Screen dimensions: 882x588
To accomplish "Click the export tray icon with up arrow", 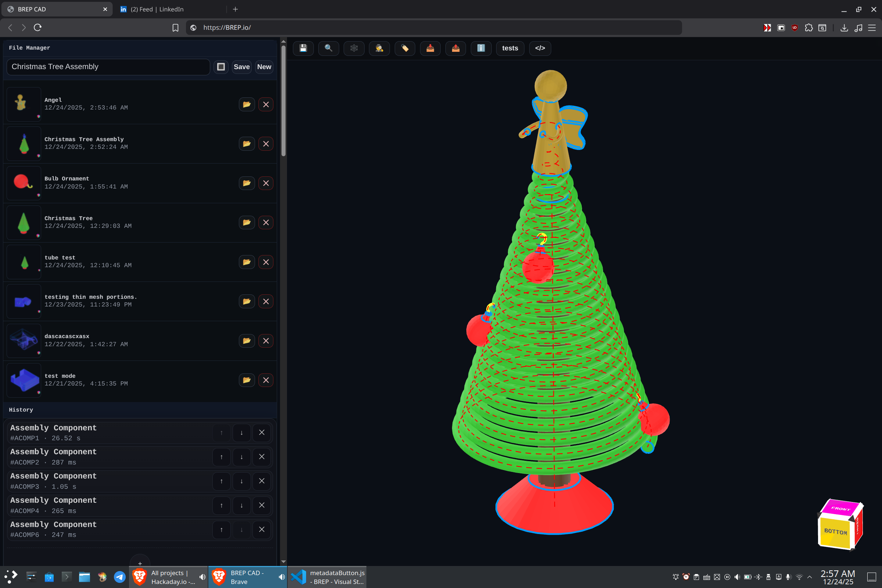I will pos(455,49).
